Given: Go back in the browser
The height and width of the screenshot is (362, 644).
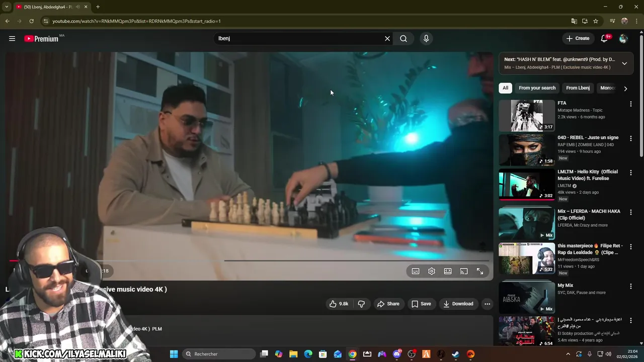Looking at the screenshot, I should point(7,21).
